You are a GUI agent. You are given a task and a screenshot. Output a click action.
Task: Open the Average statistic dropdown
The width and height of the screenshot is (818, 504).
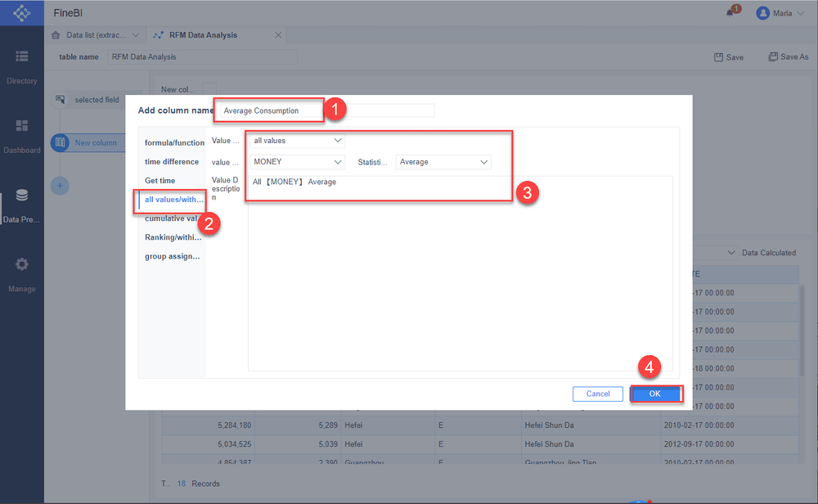(443, 162)
